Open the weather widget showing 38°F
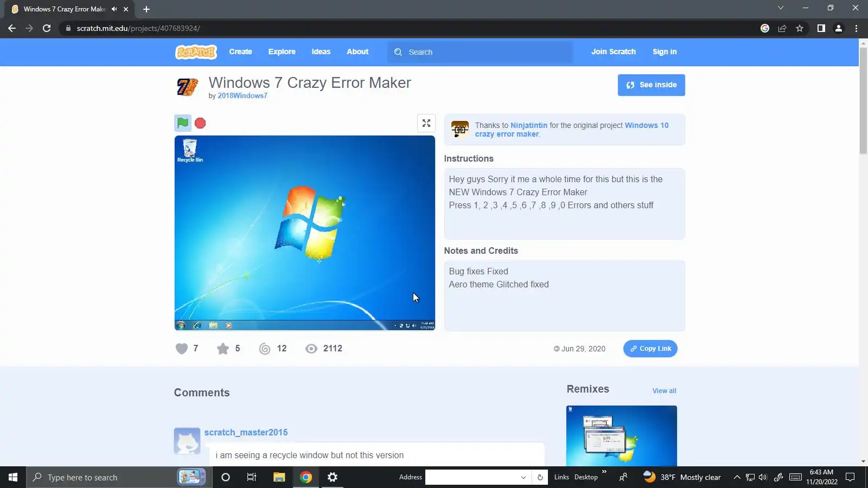The image size is (868, 488). [682, 477]
